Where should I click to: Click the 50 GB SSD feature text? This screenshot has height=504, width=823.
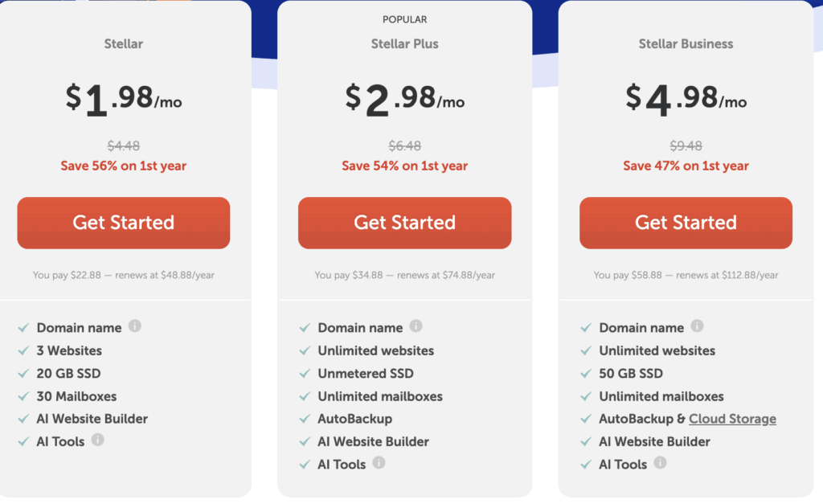coord(631,374)
